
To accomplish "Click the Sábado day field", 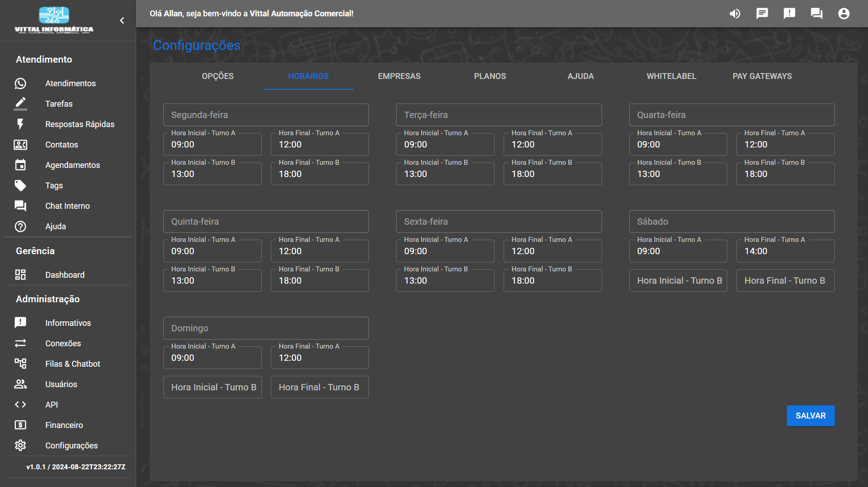I will 732,221.
